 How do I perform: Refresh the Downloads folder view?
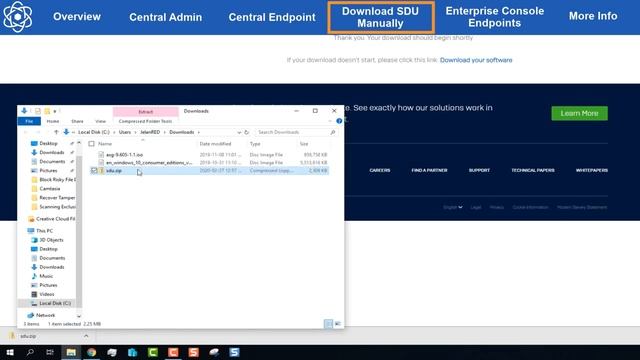[x=247, y=132]
